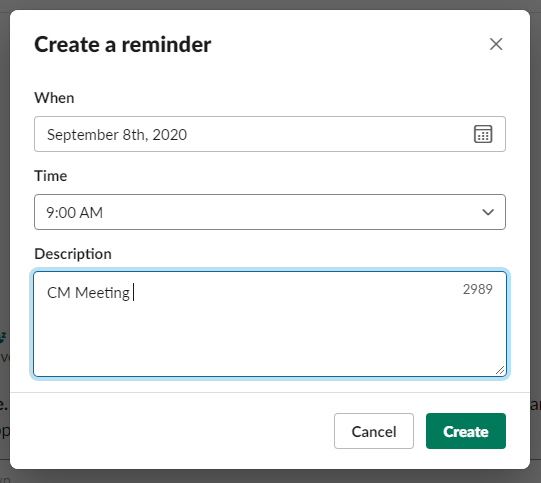This screenshot has height=483, width=541.
Task: Place cursor after CM Meeting text
Action: point(132,292)
